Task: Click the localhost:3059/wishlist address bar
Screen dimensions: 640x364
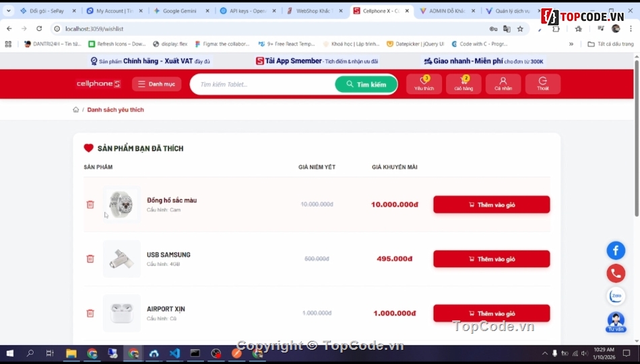Action: 269,28
